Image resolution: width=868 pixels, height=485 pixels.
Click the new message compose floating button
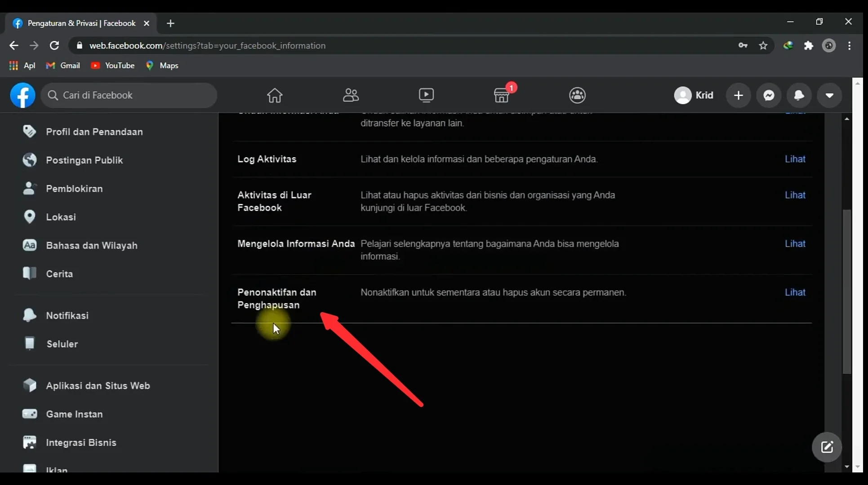827,447
